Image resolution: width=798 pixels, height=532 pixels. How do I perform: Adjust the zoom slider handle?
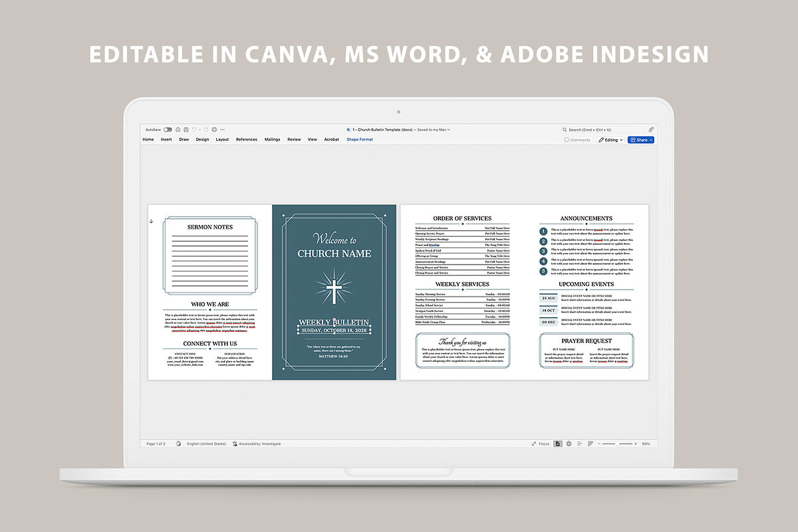(x=617, y=444)
